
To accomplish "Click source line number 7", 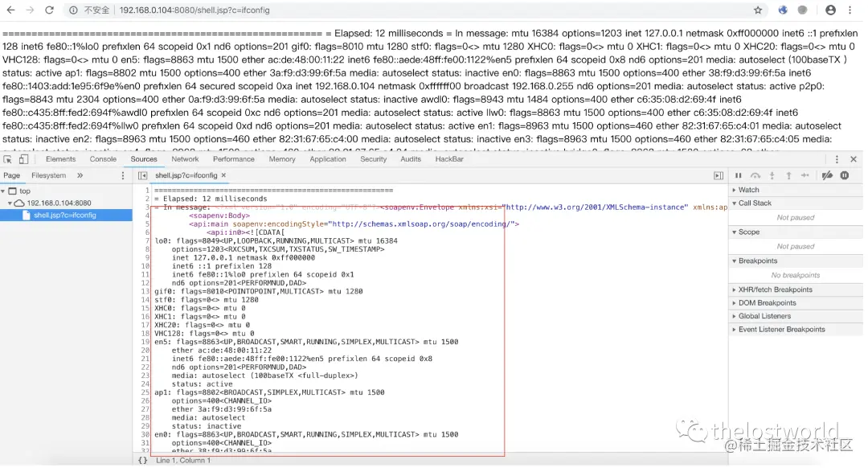I will (x=147, y=241).
